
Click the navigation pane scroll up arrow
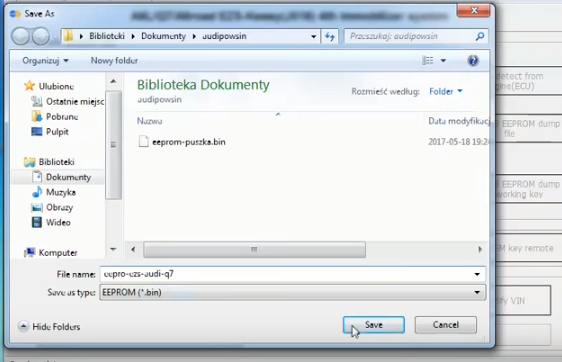click(x=113, y=81)
